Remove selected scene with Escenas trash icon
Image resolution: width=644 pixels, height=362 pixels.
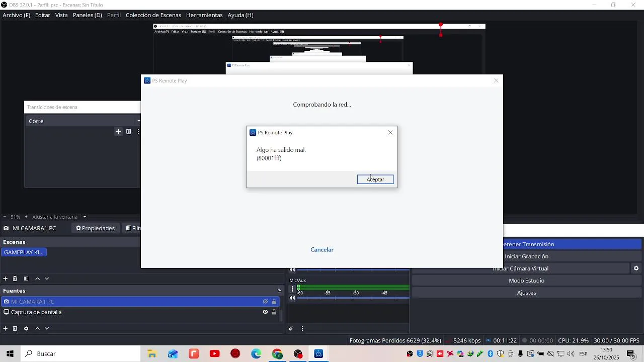click(15, 279)
